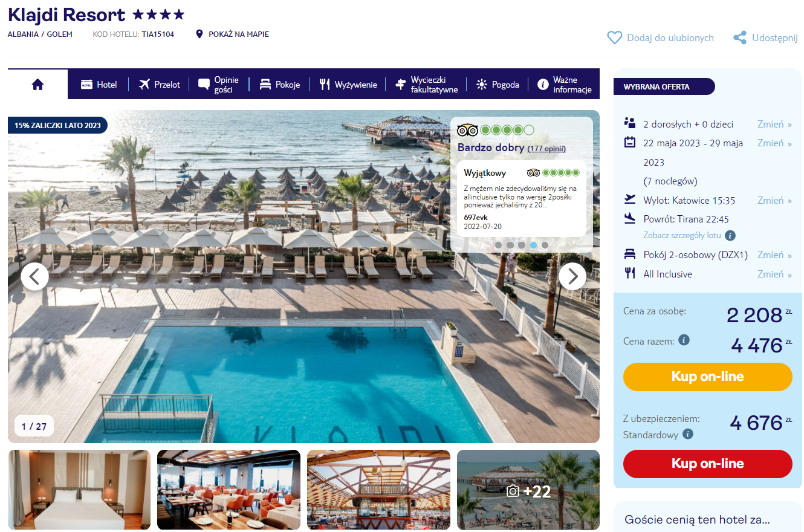Select the fourth review carousel dot
The height and width of the screenshot is (532, 804).
pyautogui.click(x=533, y=245)
